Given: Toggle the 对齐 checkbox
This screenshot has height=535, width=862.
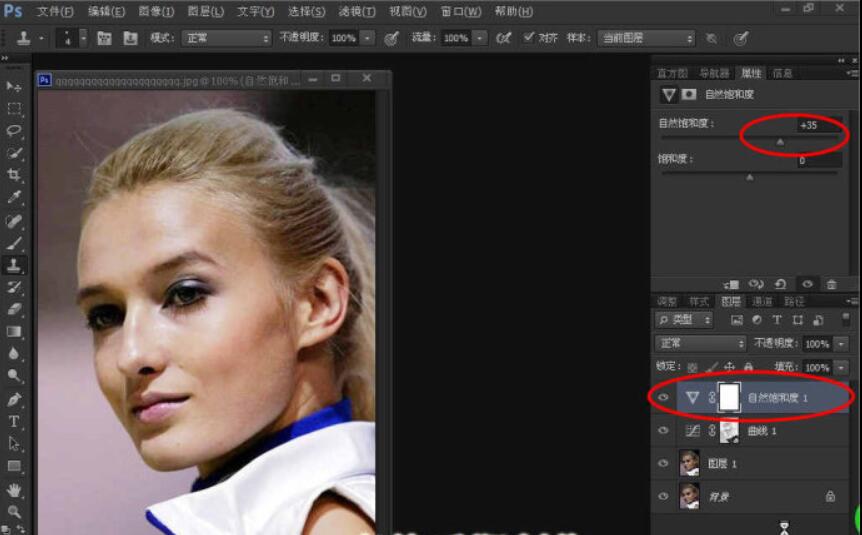Looking at the screenshot, I should pyautogui.click(x=528, y=37).
